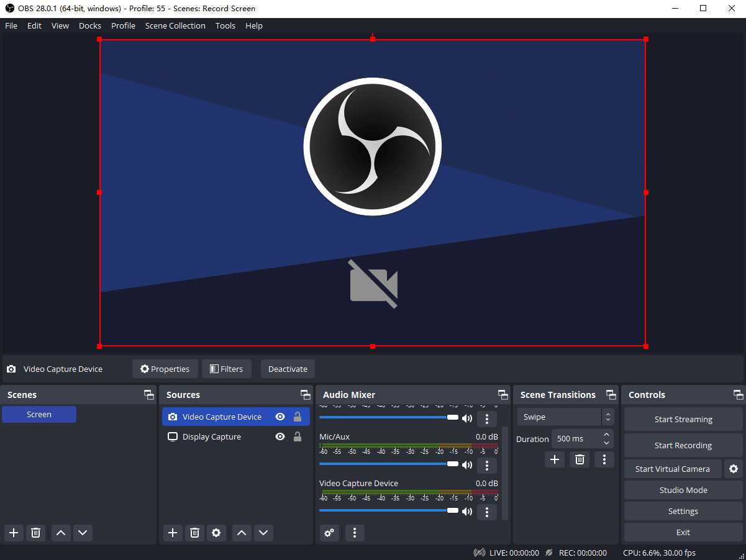Start the Virtual Camera

[x=673, y=469]
